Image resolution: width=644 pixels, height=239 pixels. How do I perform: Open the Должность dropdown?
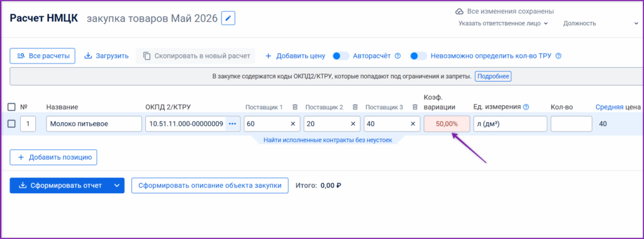click(x=601, y=23)
